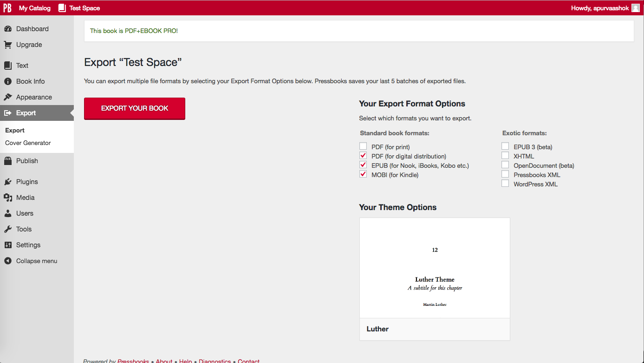Click the Book Info circle icon
Screen dimensions: 644x363
pyautogui.click(x=8, y=81)
